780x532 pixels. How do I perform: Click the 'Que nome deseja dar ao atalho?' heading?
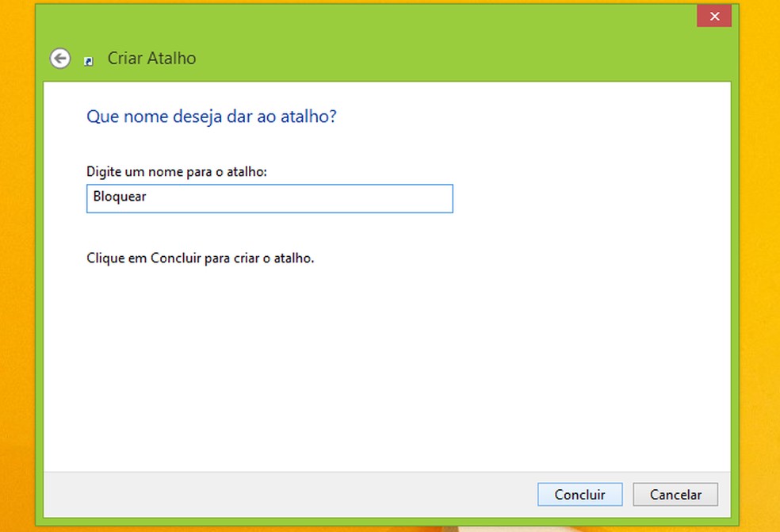(x=212, y=117)
